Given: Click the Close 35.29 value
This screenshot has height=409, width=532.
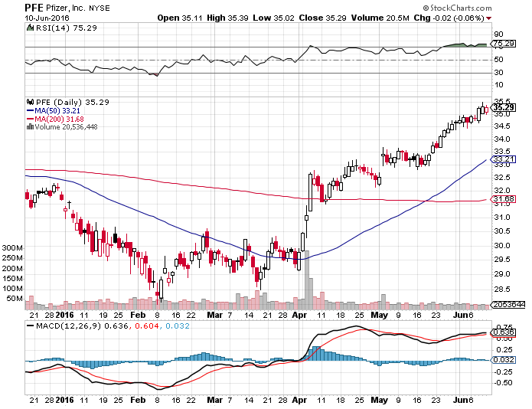Looking at the screenshot, I should [322, 18].
